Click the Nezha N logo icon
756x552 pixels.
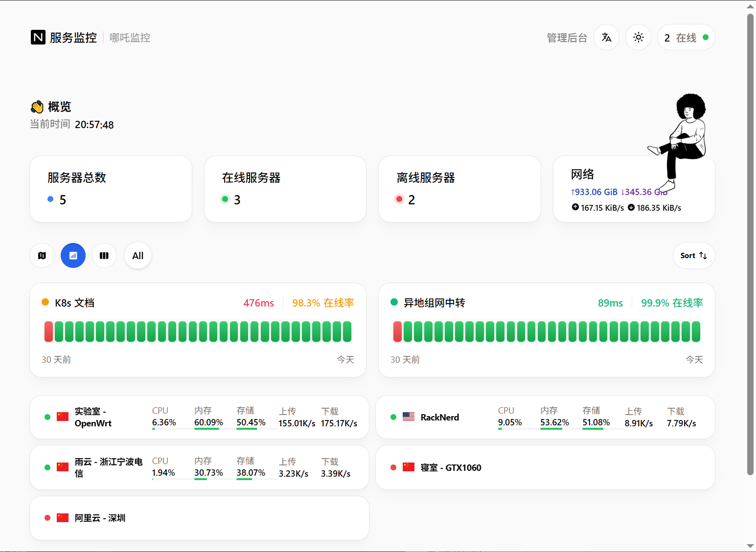click(x=38, y=37)
